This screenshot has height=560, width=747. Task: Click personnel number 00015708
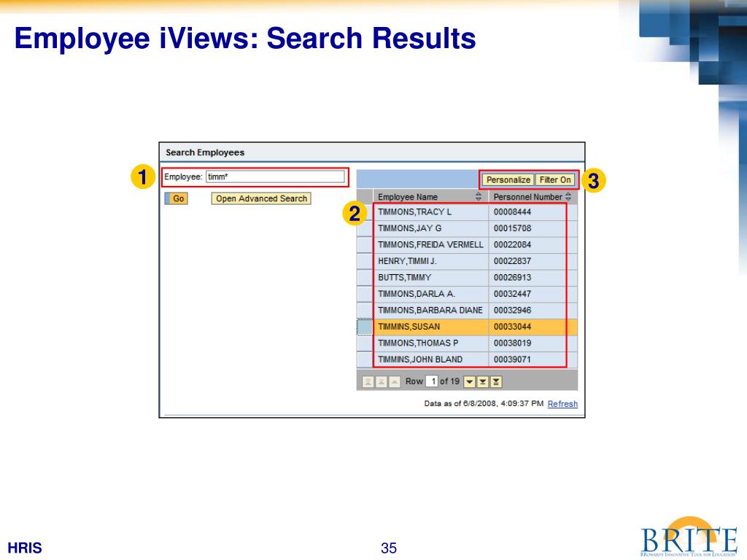[x=512, y=228]
